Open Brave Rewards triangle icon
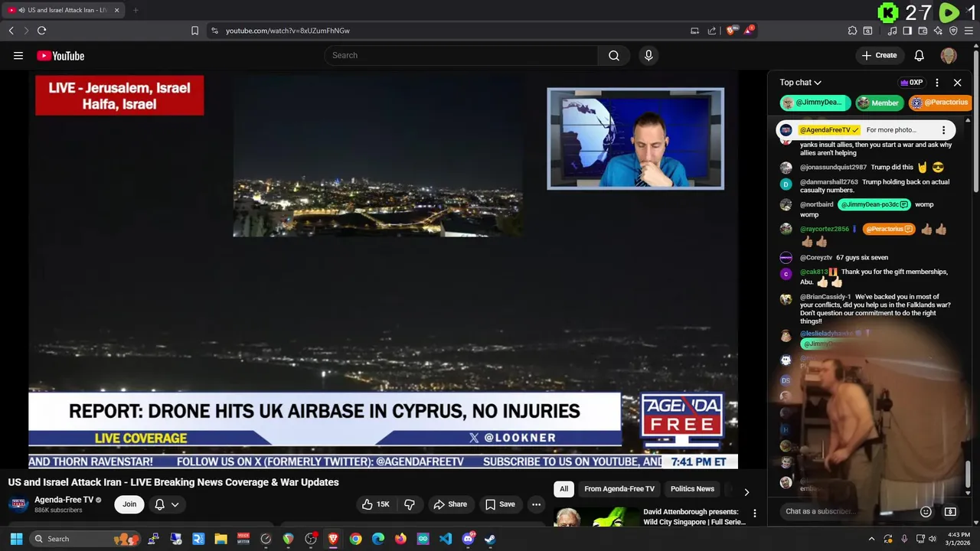Screen dimensions: 980x551 (749, 31)
